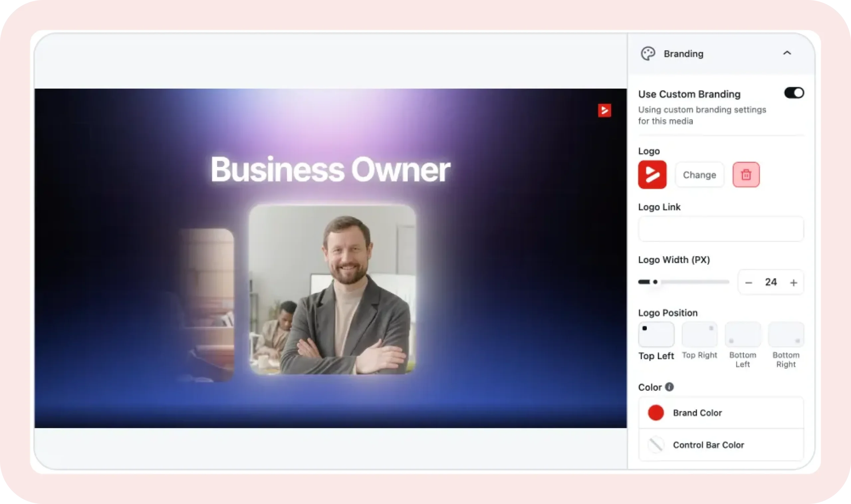Click the Business Owner video preview

coord(330,258)
